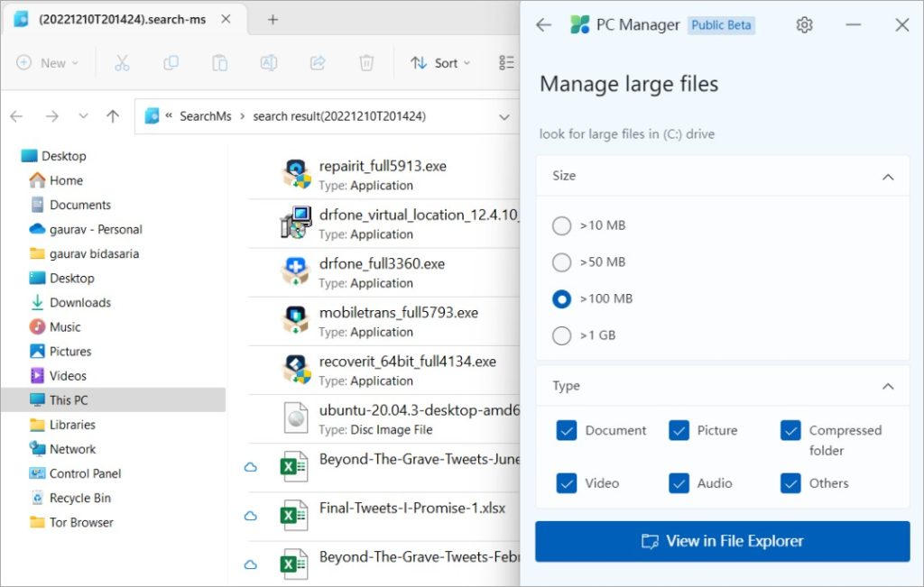Open the Sort dropdown menu
This screenshot has width=924, height=587.
coord(440,63)
